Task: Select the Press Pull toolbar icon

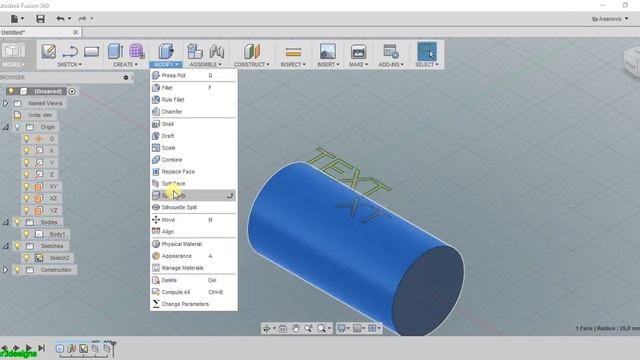Action: point(166,51)
